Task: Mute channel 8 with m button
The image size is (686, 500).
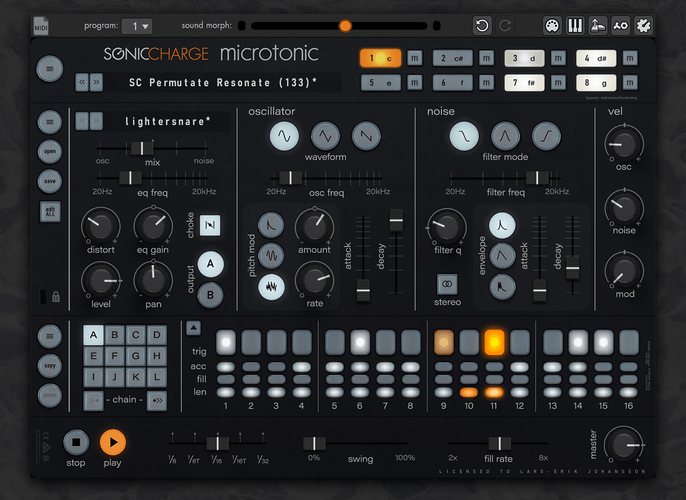Action: [630, 82]
